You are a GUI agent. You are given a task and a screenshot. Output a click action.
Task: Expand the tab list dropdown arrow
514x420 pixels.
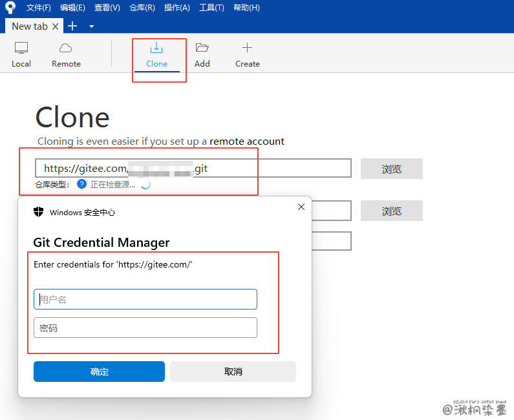pos(91,26)
